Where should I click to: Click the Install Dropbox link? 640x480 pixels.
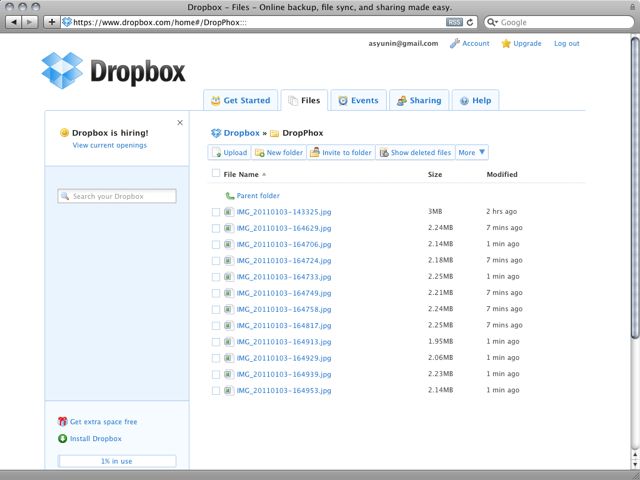point(96,439)
